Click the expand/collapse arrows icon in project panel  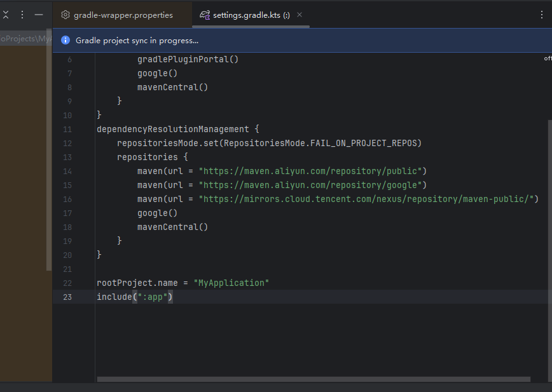pos(6,15)
